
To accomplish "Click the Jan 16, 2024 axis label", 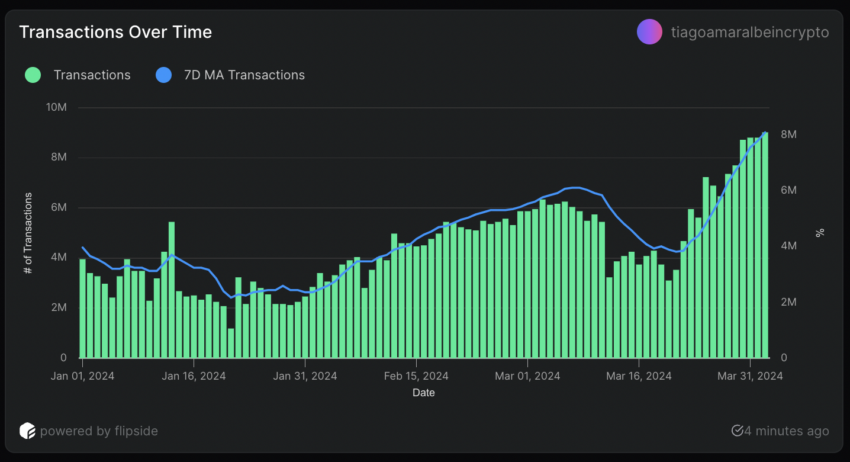I will [x=193, y=376].
